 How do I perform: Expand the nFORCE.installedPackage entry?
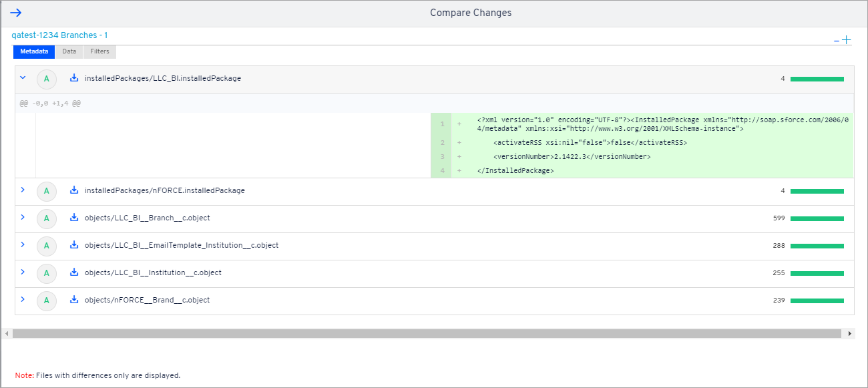[23, 190]
